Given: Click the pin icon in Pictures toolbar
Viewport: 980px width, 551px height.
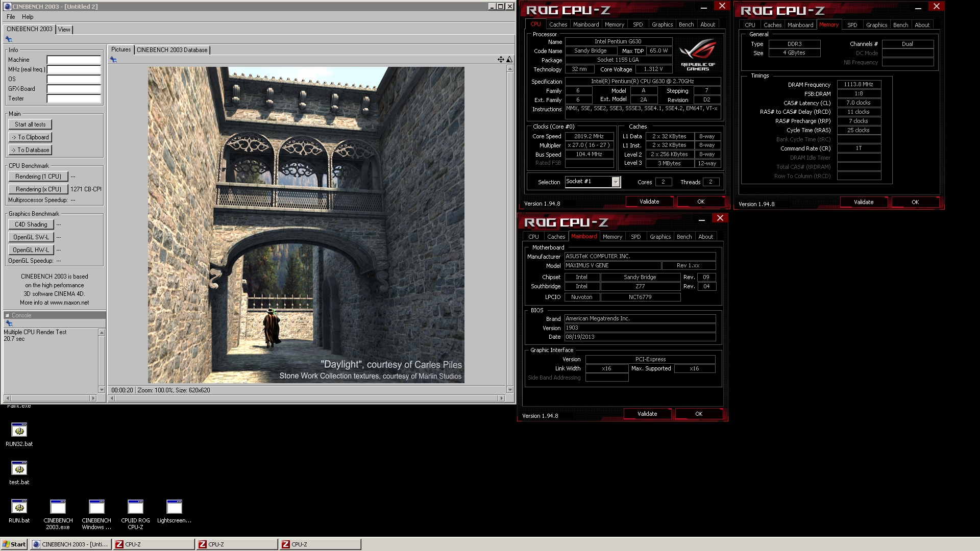Looking at the screenshot, I should tap(113, 60).
